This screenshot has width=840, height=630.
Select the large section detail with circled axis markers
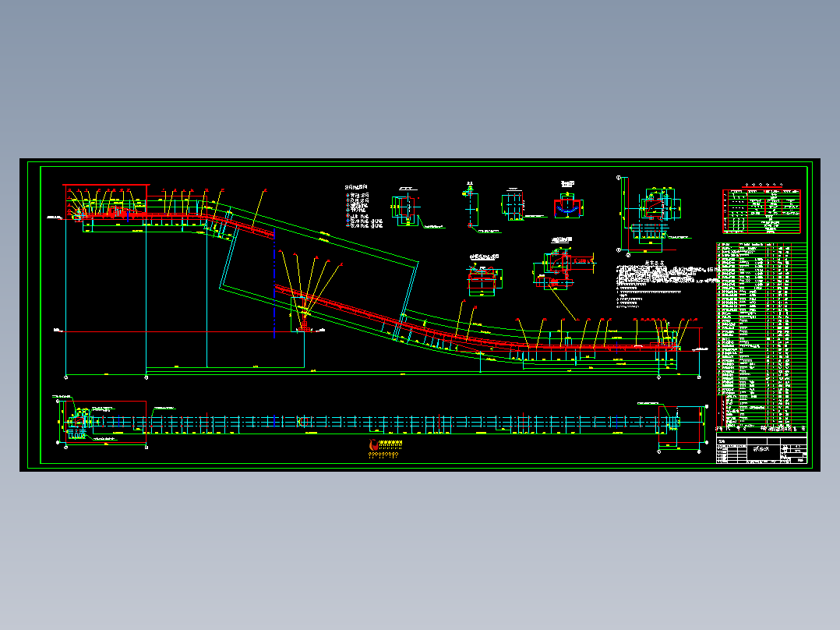coord(652,215)
